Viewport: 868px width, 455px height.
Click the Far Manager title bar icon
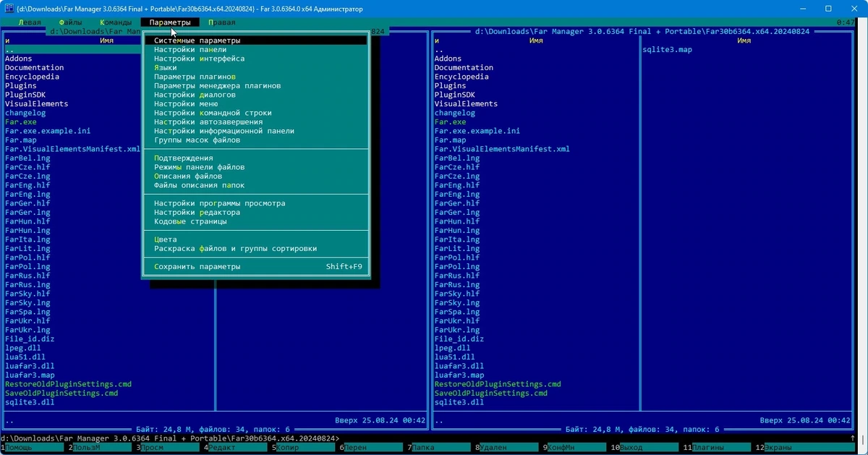[x=8, y=9]
